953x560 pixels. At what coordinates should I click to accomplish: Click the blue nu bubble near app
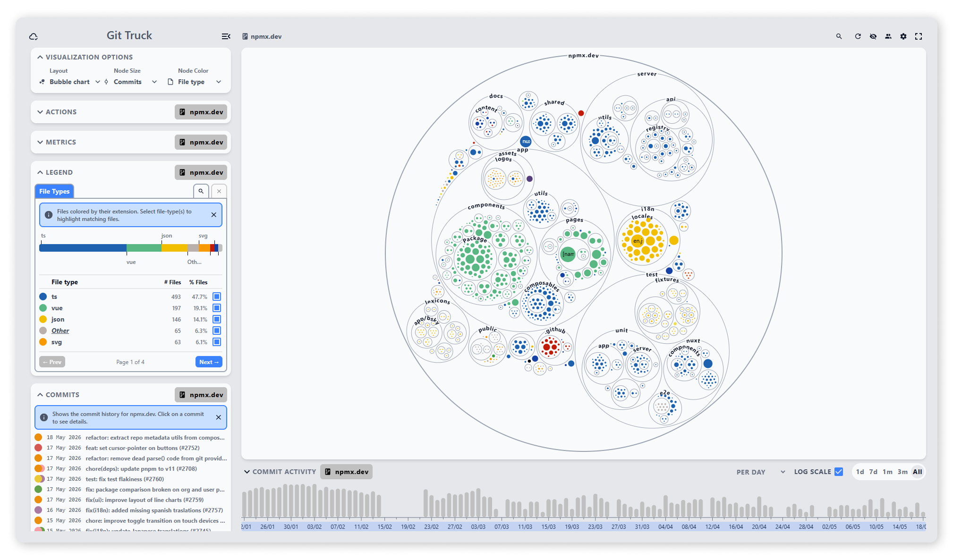526,141
